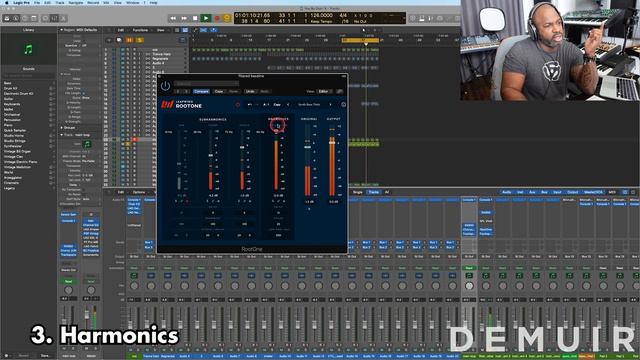Click the fast-forward transport button
This screenshot has width=640, height=360.
tap(184, 18)
